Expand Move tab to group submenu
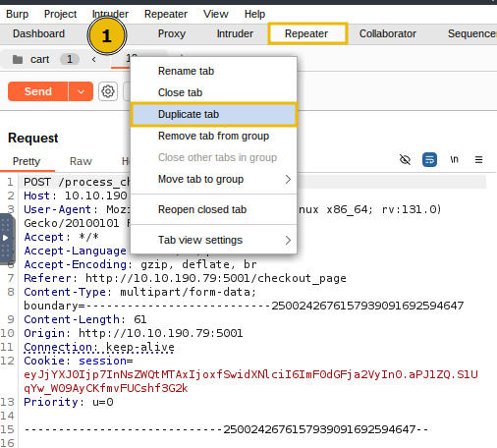 tap(213, 179)
